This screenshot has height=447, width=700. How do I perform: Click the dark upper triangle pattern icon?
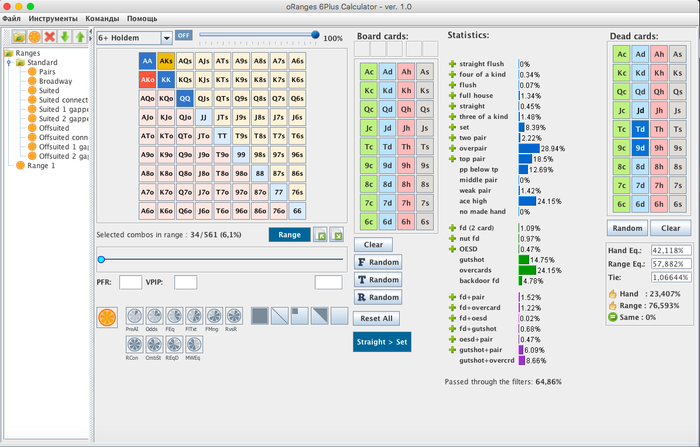click(319, 316)
